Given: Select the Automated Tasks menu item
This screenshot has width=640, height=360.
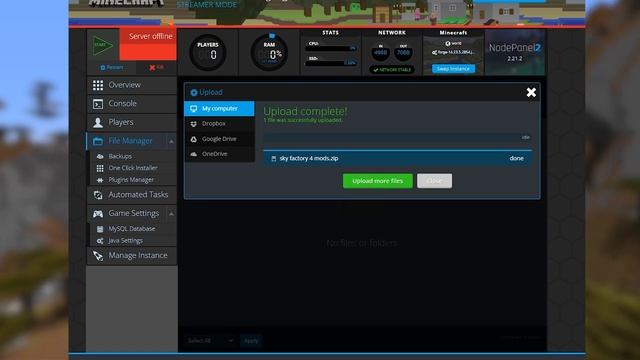Looking at the screenshot, I should pos(132,195).
